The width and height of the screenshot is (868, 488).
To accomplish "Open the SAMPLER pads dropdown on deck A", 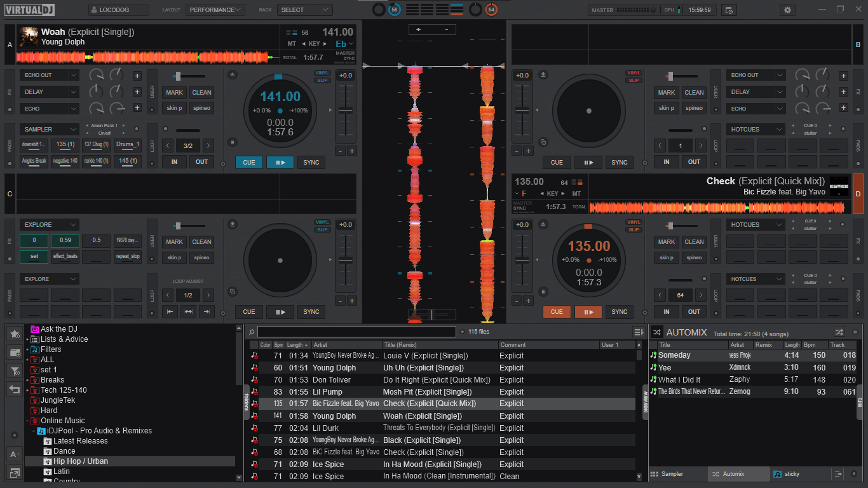I will point(49,130).
